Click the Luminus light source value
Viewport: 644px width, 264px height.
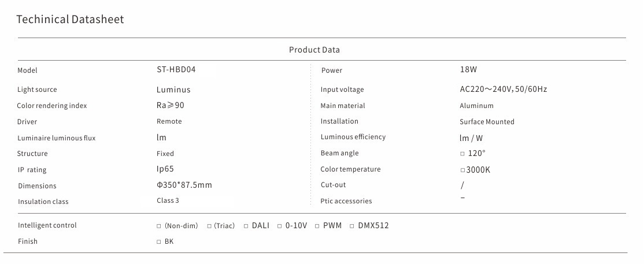tap(173, 90)
